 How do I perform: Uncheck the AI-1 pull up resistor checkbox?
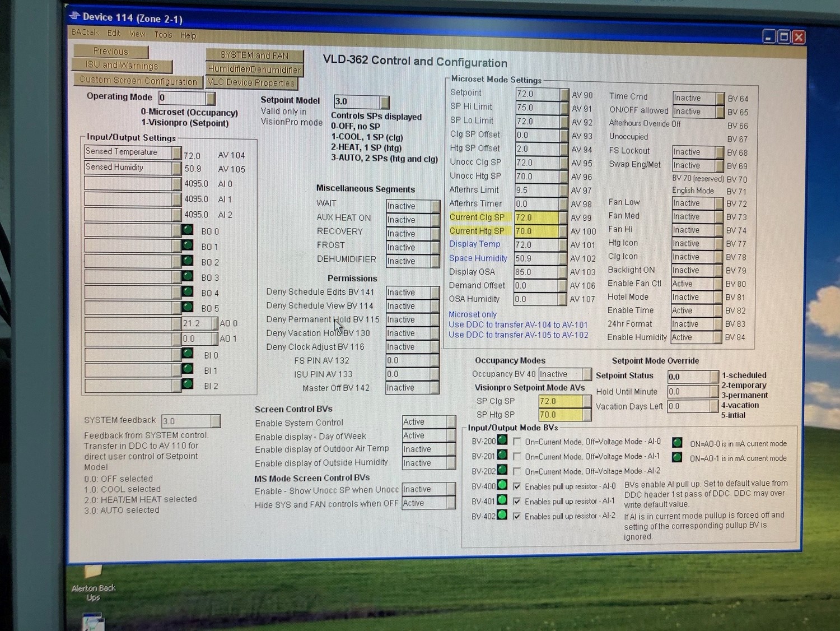tap(517, 502)
